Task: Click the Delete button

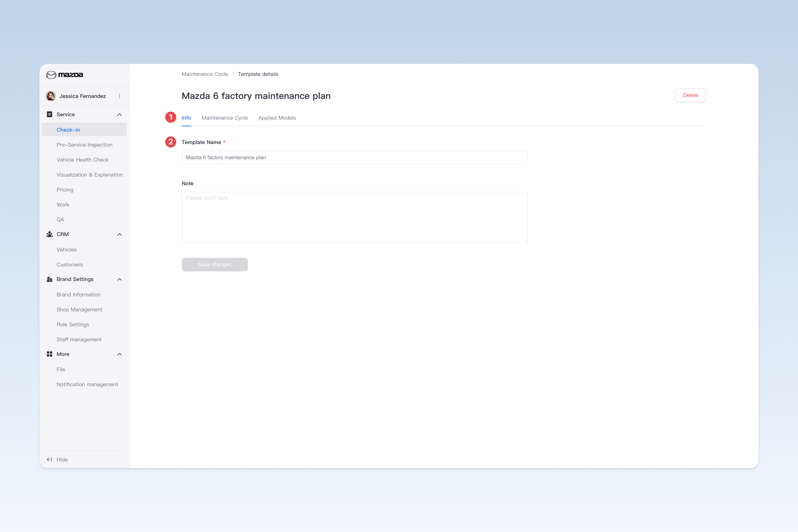Action: 690,95
